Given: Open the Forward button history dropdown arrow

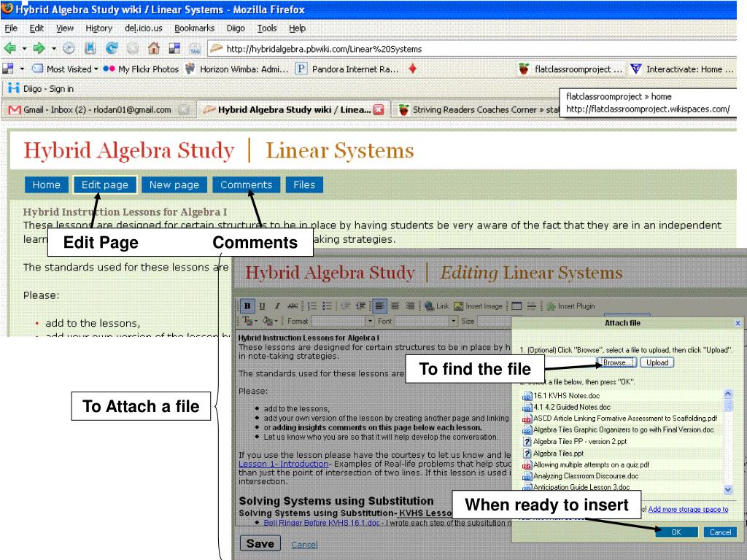Looking at the screenshot, I should (54, 49).
